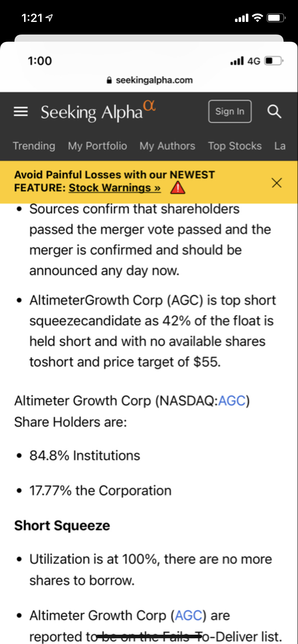The image size is (298, 644).
Task: Dismiss the yellow Stock Warnings banner
Action: [x=276, y=183]
